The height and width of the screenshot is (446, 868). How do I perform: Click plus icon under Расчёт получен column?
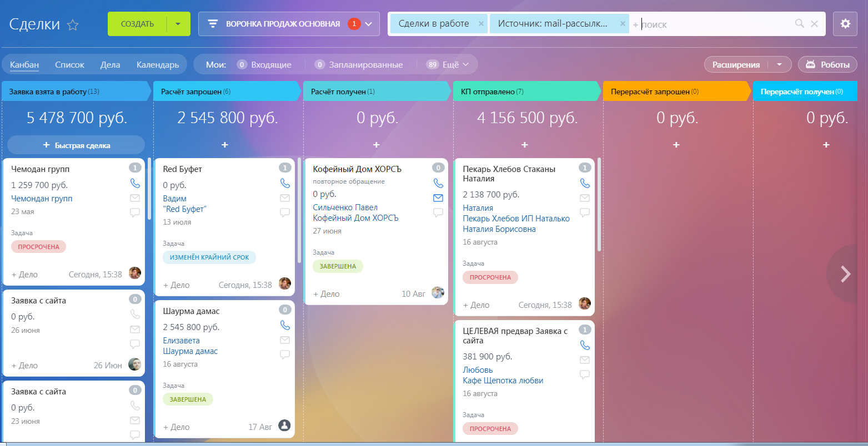pyautogui.click(x=376, y=145)
